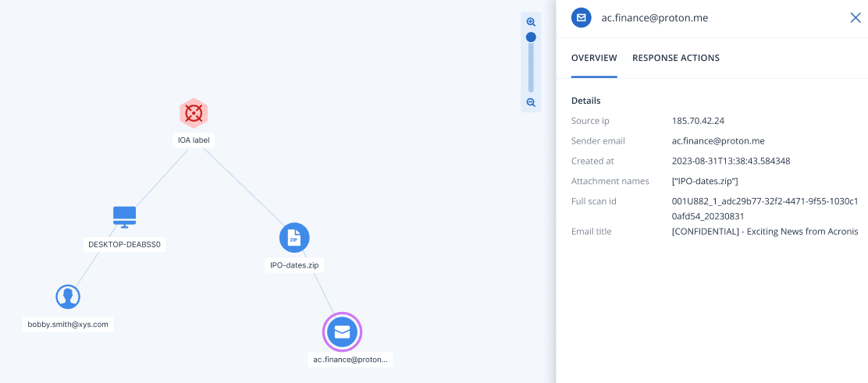Click the red IOA label threat icon

coord(193,114)
